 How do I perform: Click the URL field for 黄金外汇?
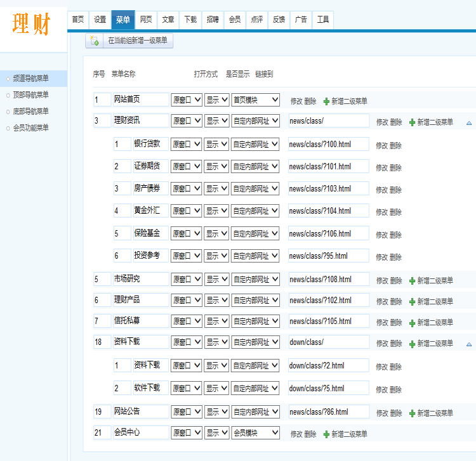[328, 211]
